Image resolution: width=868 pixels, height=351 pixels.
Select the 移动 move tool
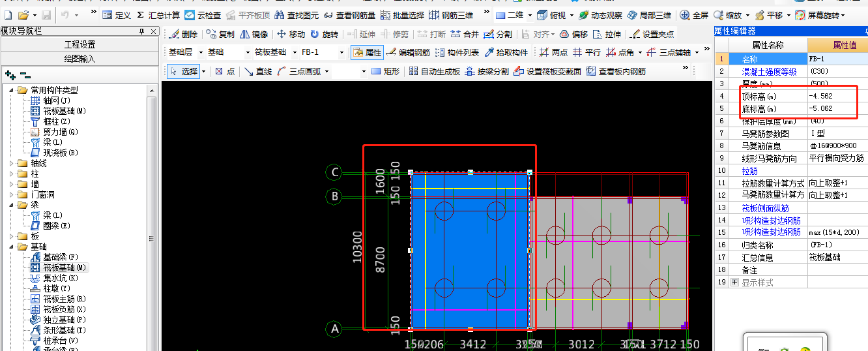tap(291, 35)
